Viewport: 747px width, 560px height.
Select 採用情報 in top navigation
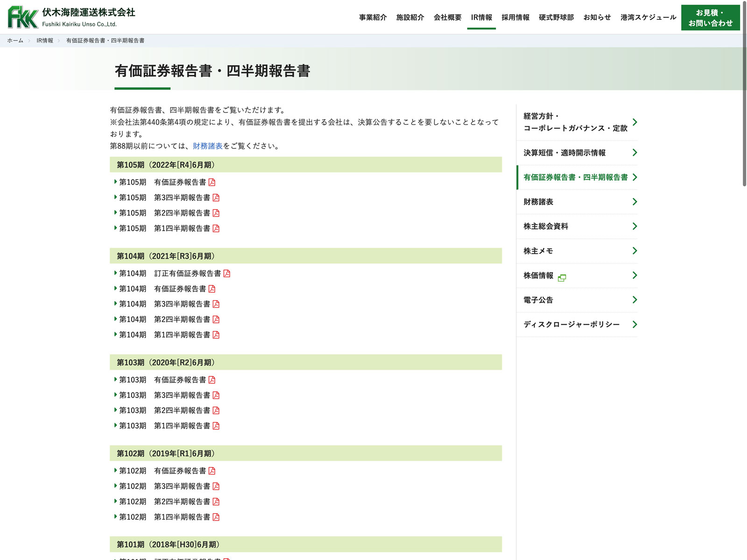pyautogui.click(x=515, y=17)
